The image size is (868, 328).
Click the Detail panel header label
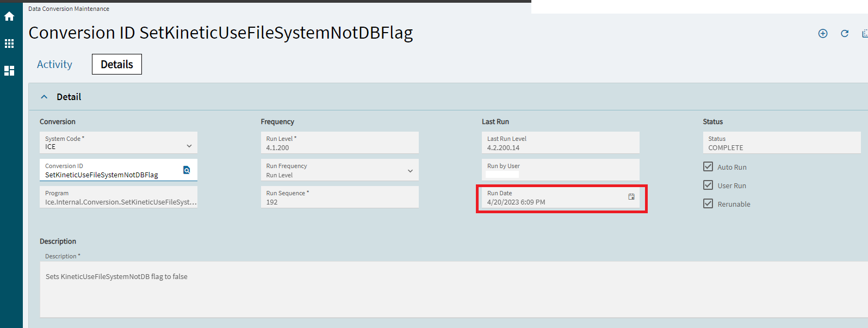pos(69,97)
